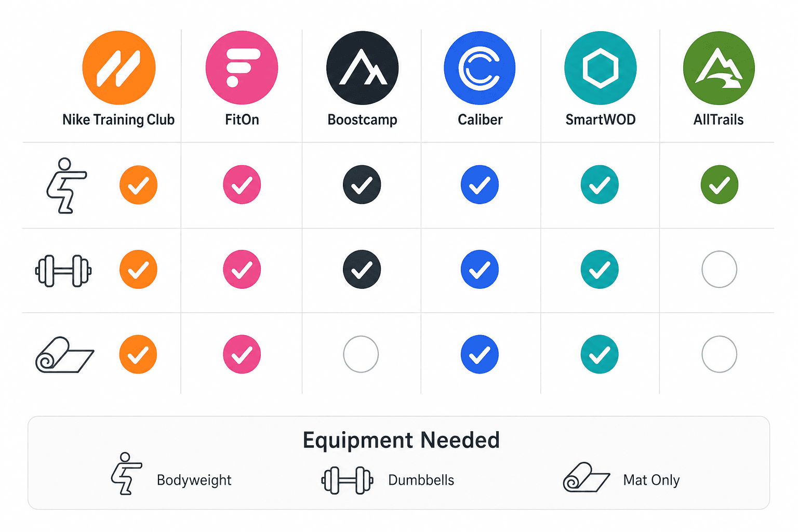Click the dark Boostcamp mountain logo
The height and width of the screenshot is (532, 798).
click(x=362, y=68)
